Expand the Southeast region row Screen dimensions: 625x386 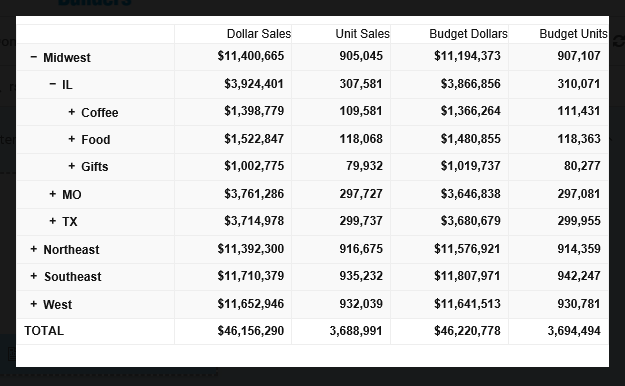(33, 276)
